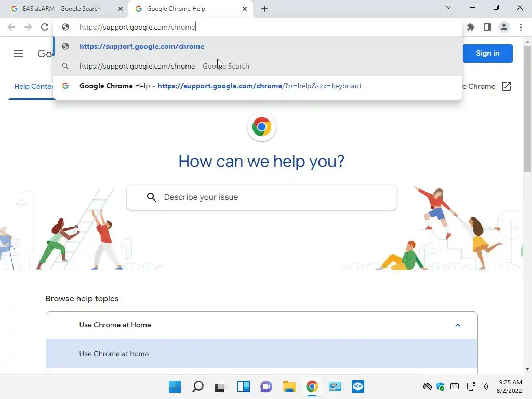Click the page vertical scrollbar thumb
Image resolution: width=532 pixels, height=399 pixels.
(527, 109)
